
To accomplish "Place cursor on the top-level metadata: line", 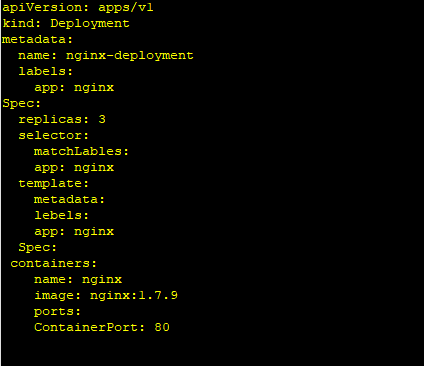I will [x=37, y=39].
